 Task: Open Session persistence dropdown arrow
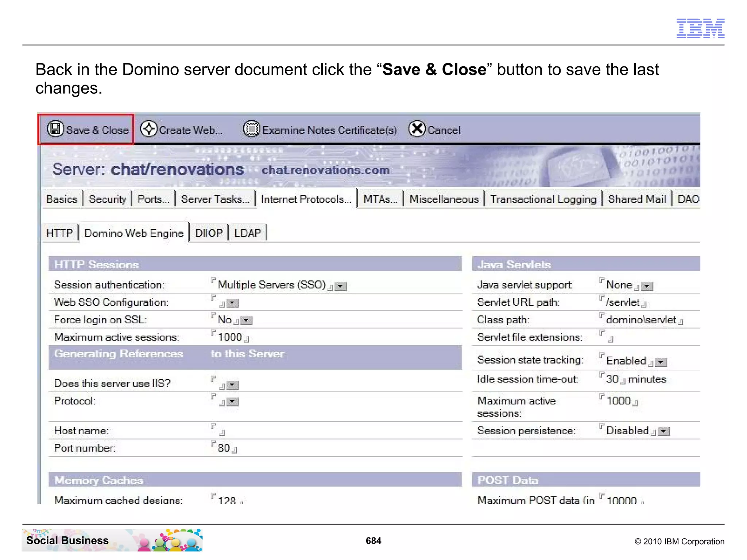pyautogui.click(x=664, y=432)
